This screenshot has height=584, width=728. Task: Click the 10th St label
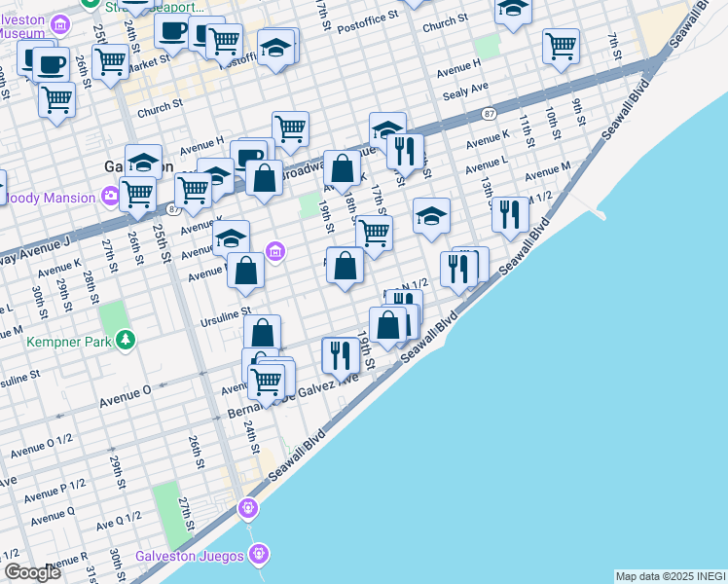pyautogui.click(x=553, y=123)
